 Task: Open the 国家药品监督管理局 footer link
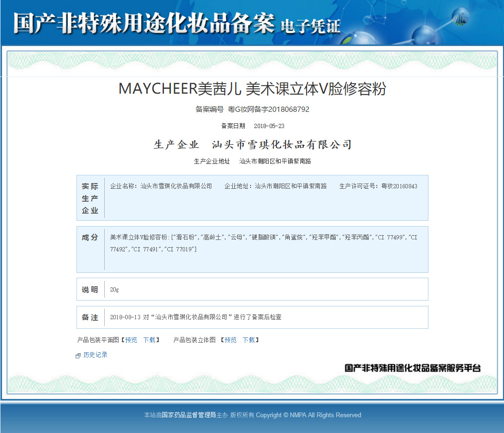[x=189, y=415]
